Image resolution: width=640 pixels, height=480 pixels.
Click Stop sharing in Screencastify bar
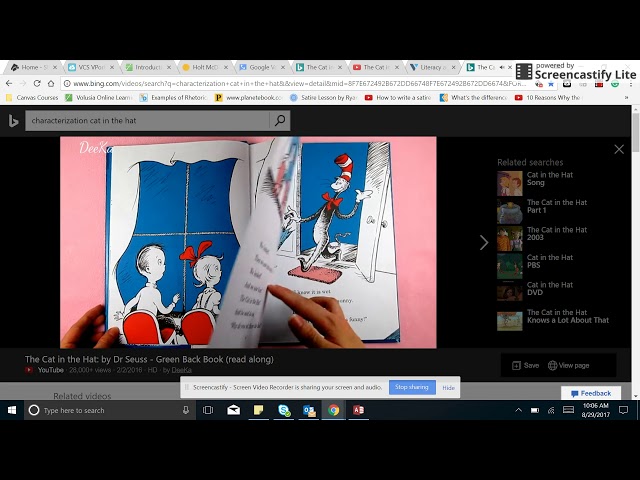[412, 387]
